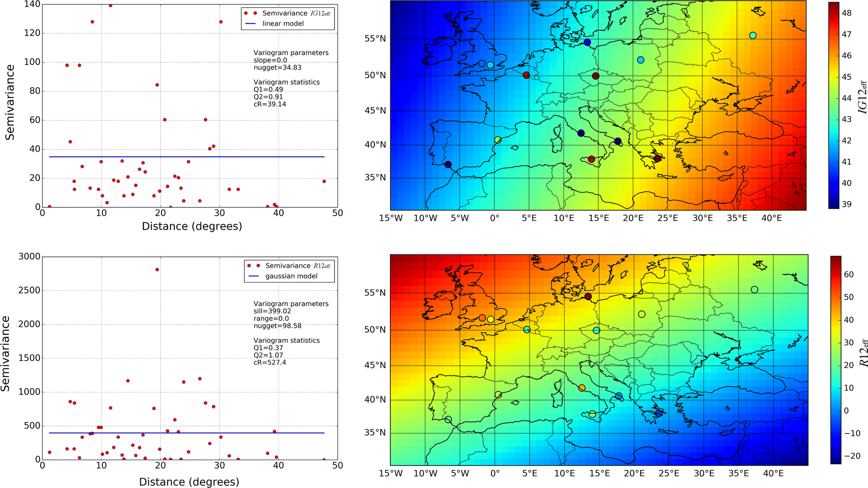Viewport: 868px width, 488px height.
Task: Click the red Sicily station marker on the IG12eff map
Action: (591, 159)
